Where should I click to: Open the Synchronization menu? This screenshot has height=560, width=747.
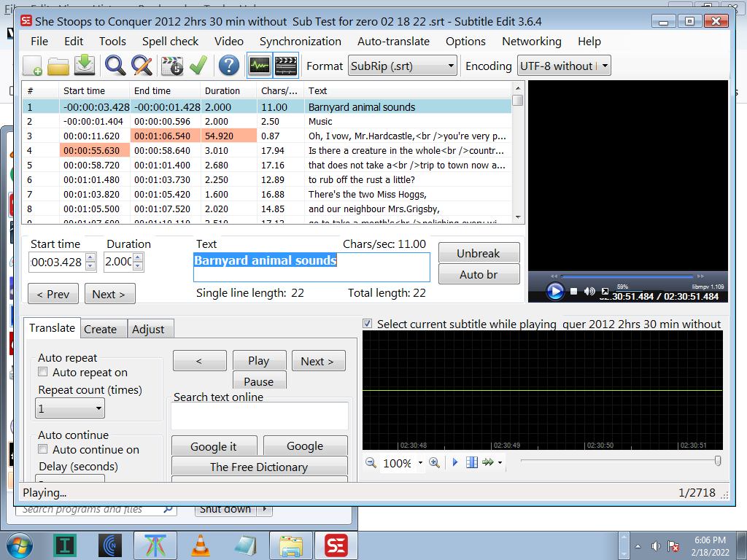click(300, 42)
